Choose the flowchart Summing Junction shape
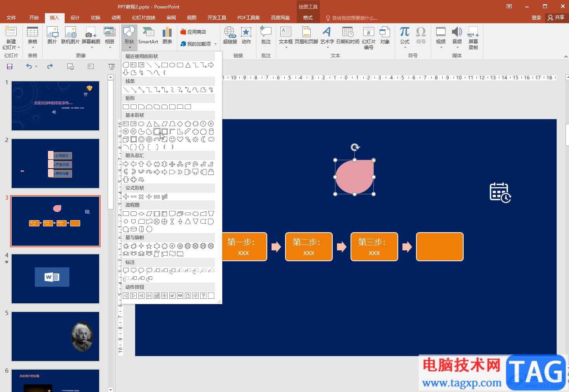Image resolution: width=569 pixels, height=392 pixels. click(157, 221)
